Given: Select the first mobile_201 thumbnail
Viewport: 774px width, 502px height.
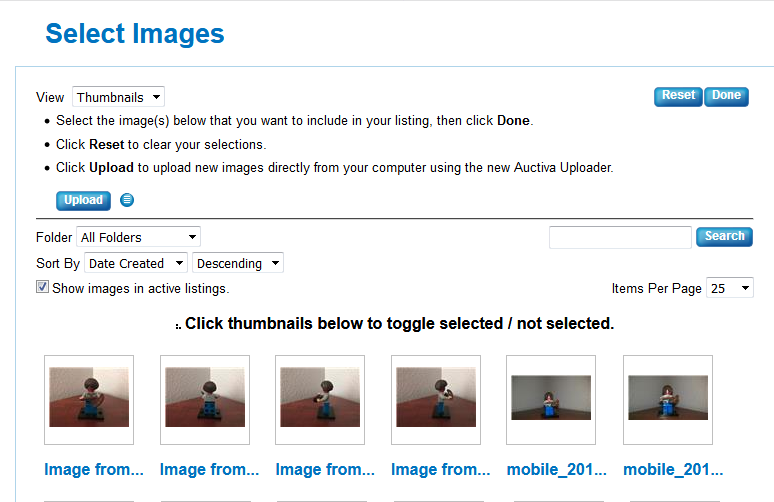Looking at the screenshot, I should pyautogui.click(x=551, y=400).
